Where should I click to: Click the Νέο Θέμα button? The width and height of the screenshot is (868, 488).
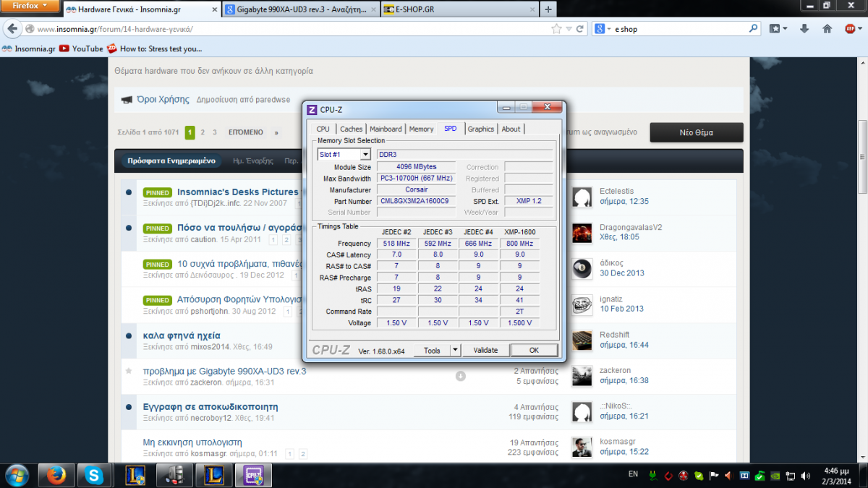coord(697,132)
